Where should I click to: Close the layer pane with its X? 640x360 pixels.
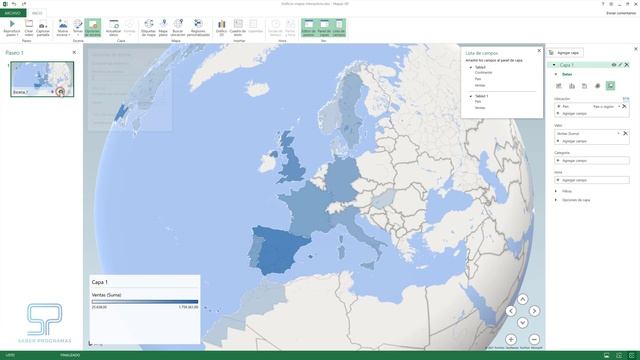click(636, 49)
